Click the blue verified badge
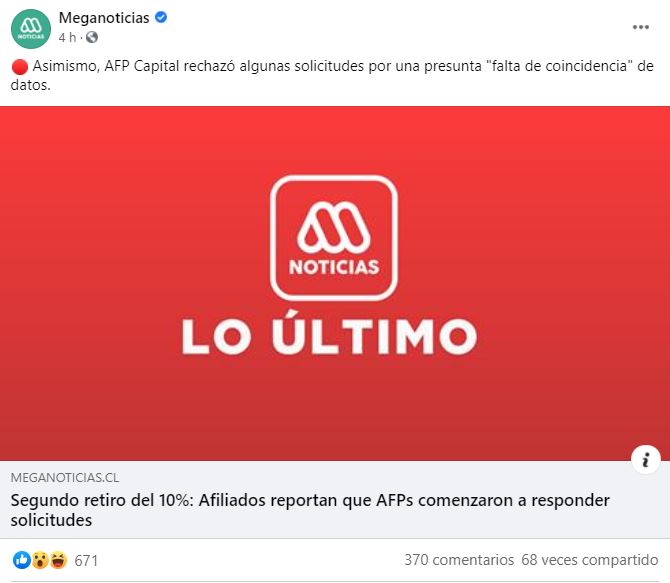The height and width of the screenshot is (583, 670). 161,18
